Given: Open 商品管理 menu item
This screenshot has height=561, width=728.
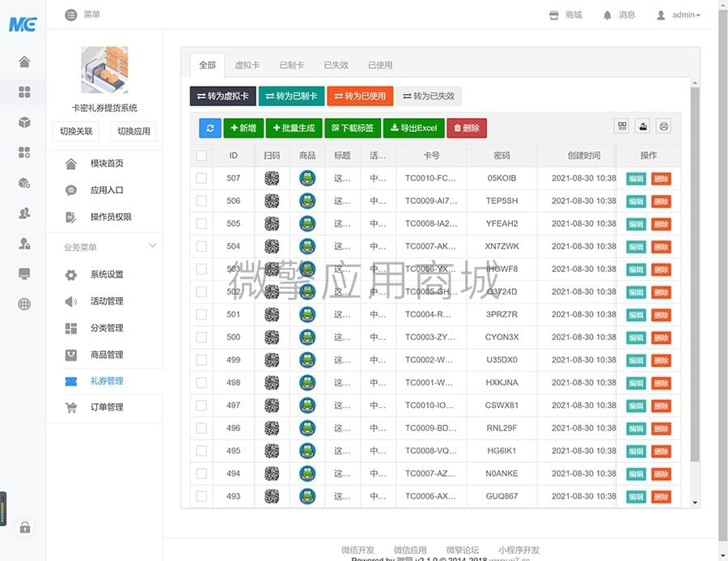Looking at the screenshot, I should tap(106, 355).
